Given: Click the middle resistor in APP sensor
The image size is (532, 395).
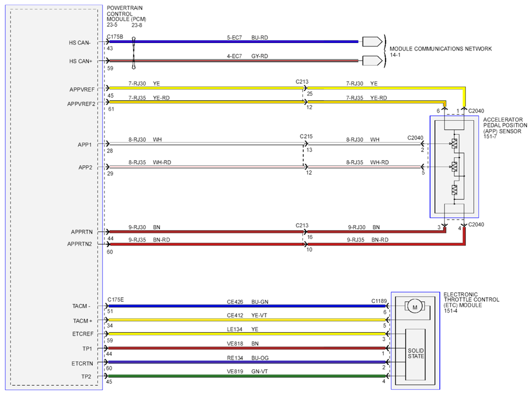Looking at the screenshot, I should pyautogui.click(x=454, y=167).
